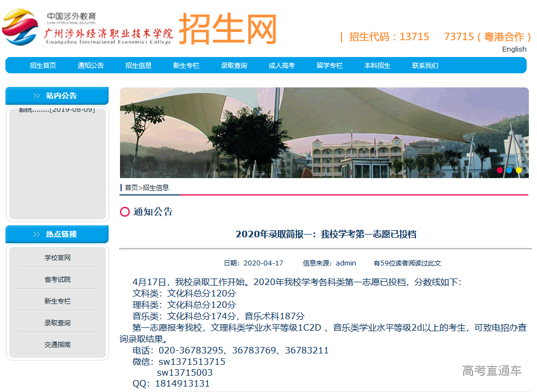Click the red circle icon beside 通知公告
The image size is (537, 392).
125,212
